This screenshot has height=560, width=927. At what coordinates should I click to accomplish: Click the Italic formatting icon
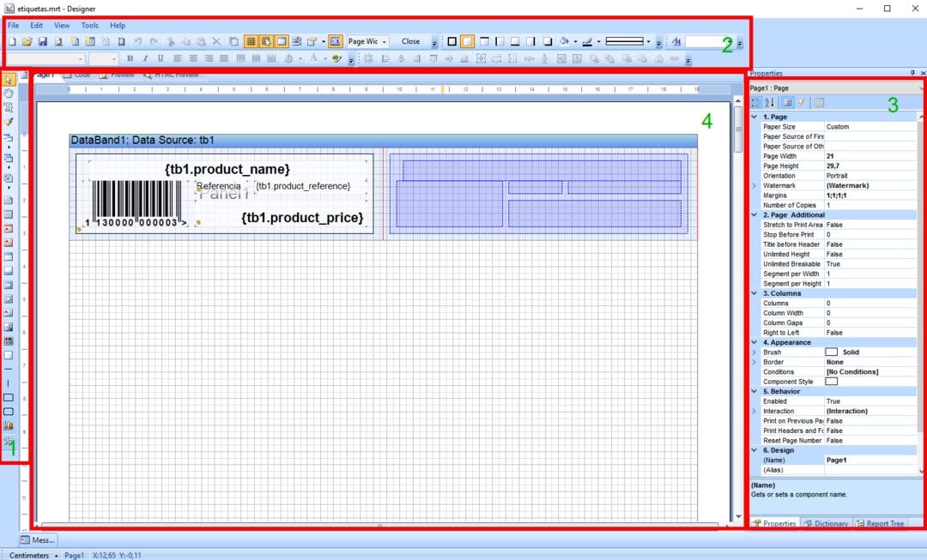coord(145,58)
